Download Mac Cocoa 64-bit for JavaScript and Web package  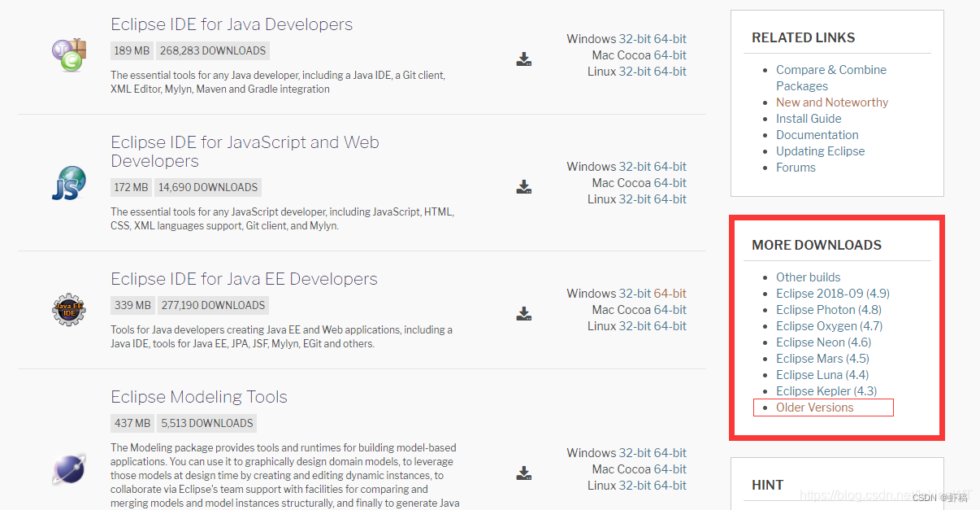670,183
